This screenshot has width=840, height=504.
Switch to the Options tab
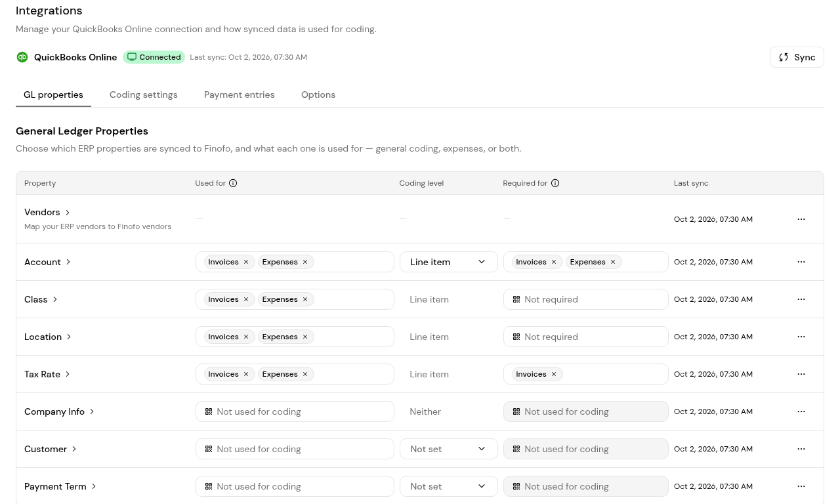[x=318, y=94]
